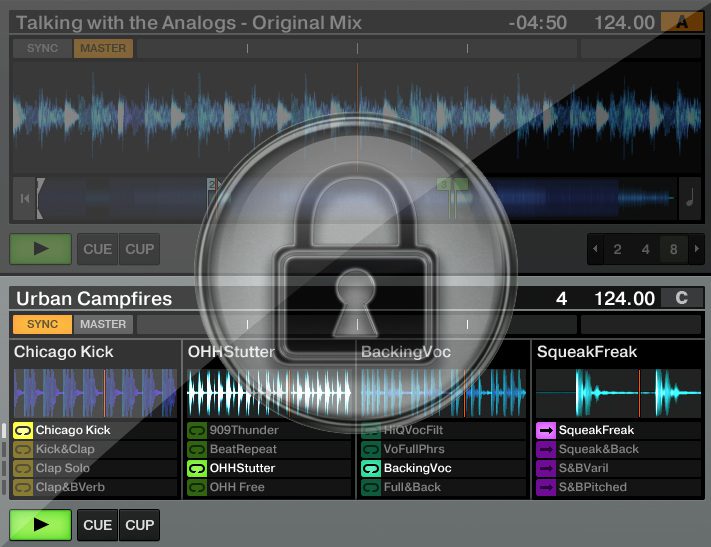The width and height of the screenshot is (711, 547).
Task: Select loop size 4 on Deck A
Action: pyautogui.click(x=645, y=249)
